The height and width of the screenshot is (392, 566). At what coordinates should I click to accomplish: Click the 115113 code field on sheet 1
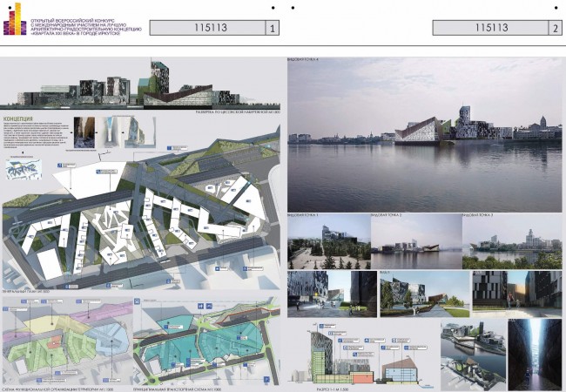click(x=207, y=28)
